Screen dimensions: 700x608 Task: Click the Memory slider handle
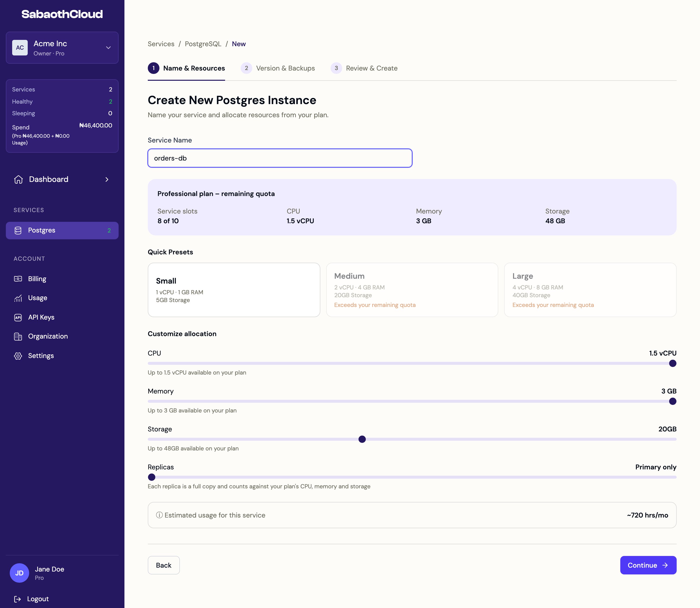[x=673, y=401]
